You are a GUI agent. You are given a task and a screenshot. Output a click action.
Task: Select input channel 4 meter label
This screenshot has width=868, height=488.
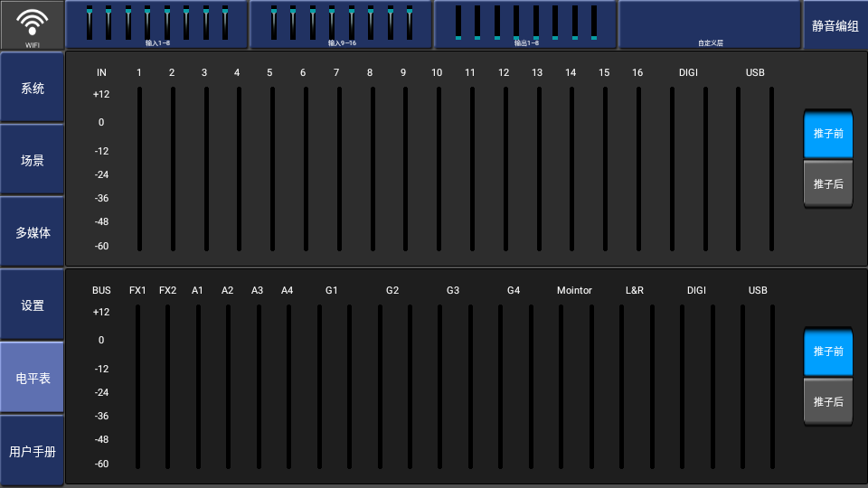pos(237,72)
